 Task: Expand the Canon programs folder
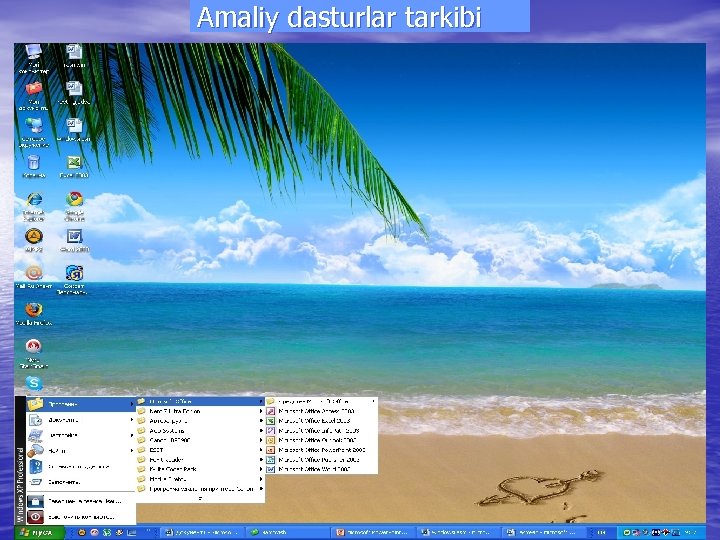201,440
